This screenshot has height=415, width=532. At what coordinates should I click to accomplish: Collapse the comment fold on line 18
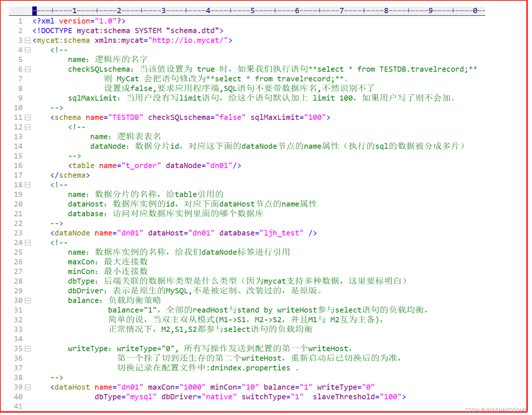[x=28, y=185]
